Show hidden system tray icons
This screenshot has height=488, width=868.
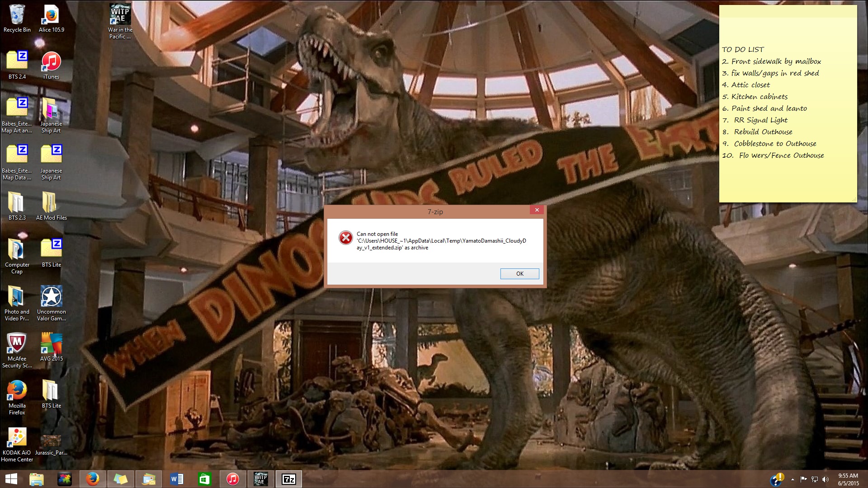pos(793,479)
